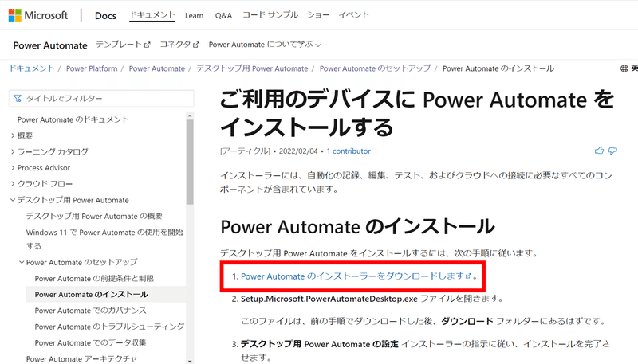Expand the Power Automate について学ぶ dropdown
Screen dimensions: 638x364
[x=265, y=45]
